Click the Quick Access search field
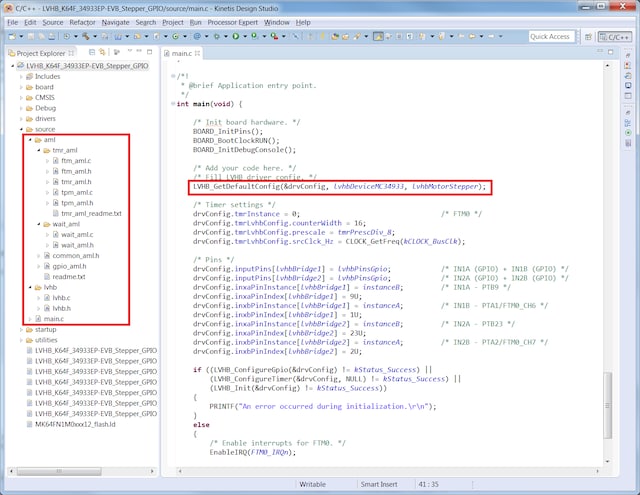 pos(550,36)
